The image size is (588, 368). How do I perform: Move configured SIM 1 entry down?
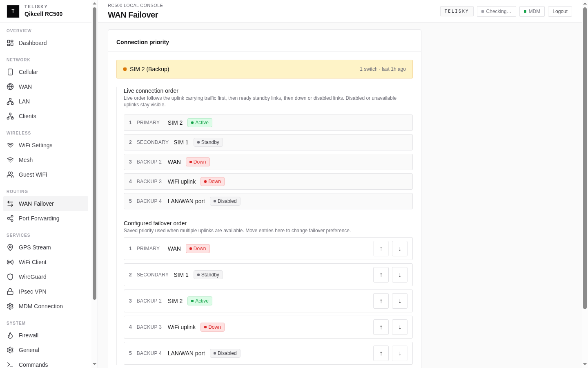[400, 275]
